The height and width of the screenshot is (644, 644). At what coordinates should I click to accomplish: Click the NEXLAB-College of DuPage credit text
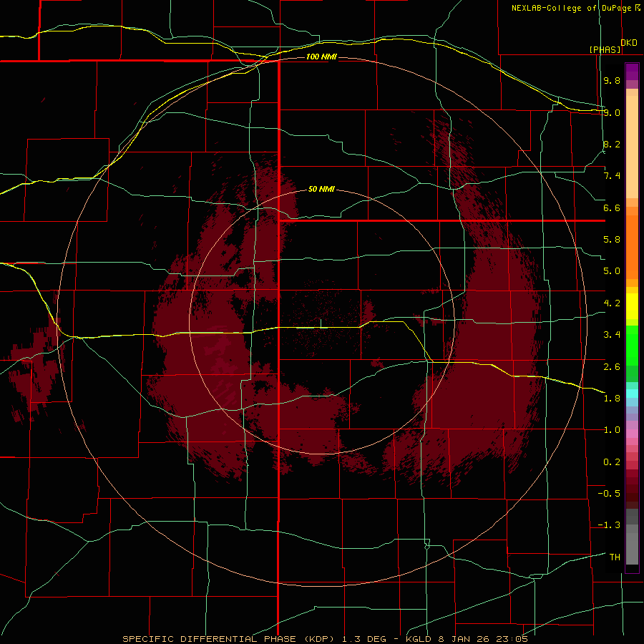pyautogui.click(x=572, y=8)
